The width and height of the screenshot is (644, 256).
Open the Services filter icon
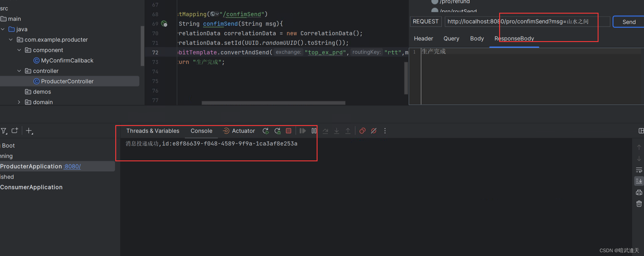(4, 131)
